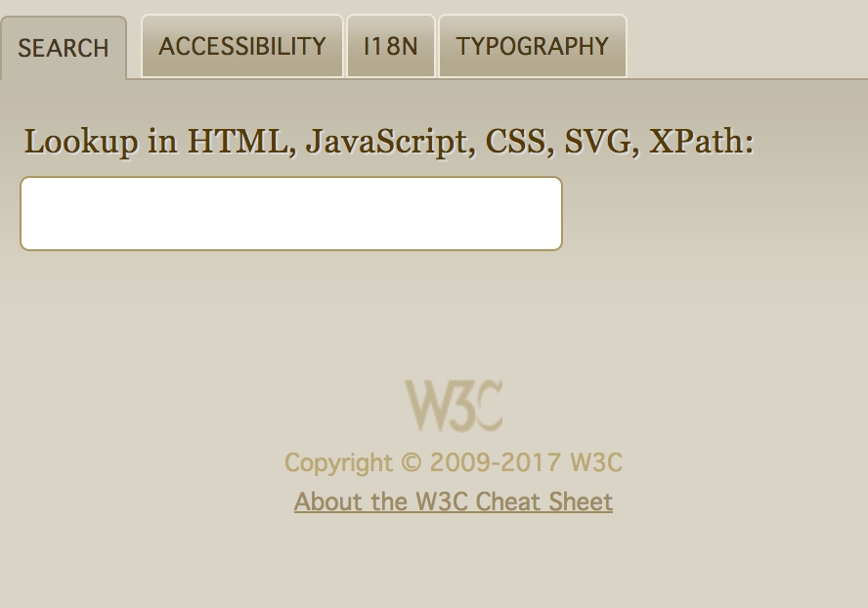The width and height of the screenshot is (868, 608).
Task: Open the I18N tab
Action: 390,46
